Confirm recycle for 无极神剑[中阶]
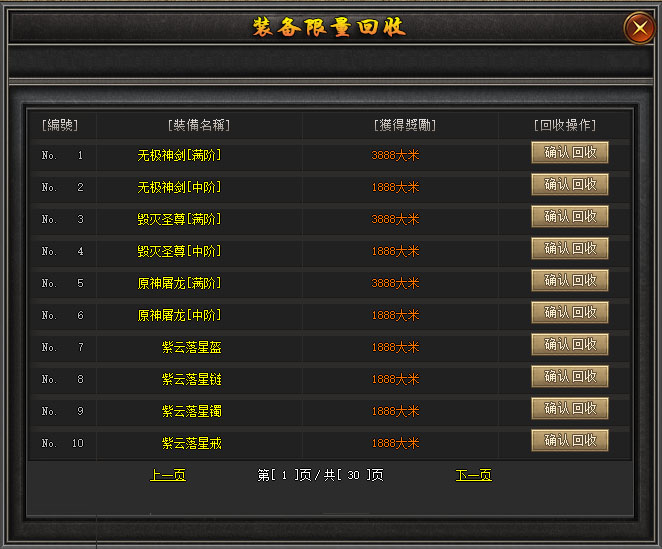The height and width of the screenshot is (549, 662). 570,185
